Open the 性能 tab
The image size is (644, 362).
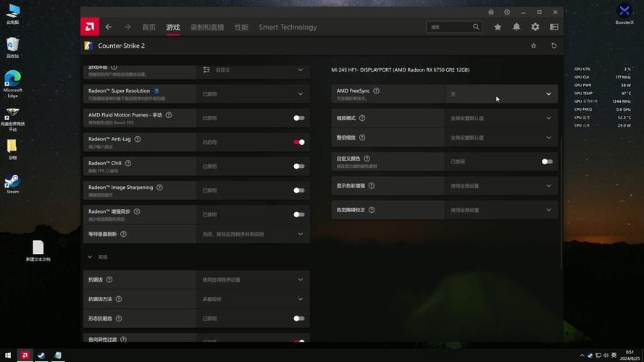(x=241, y=27)
